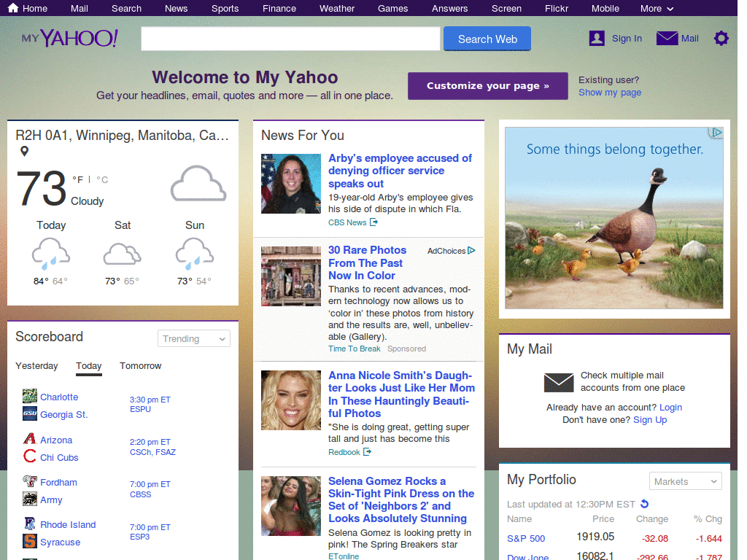This screenshot has height=560, width=747.
Task: Click the Sign In profile icon
Action: tap(597, 38)
